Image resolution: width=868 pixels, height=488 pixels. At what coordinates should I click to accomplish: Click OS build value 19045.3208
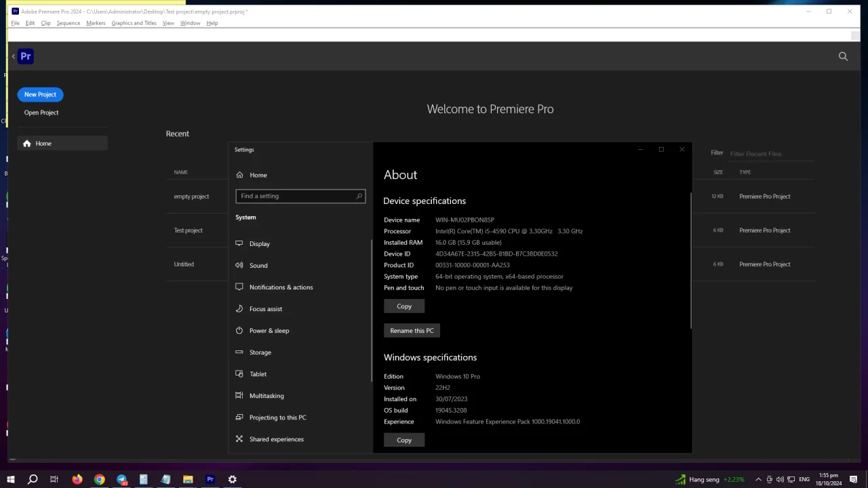[x=451, y=410]
